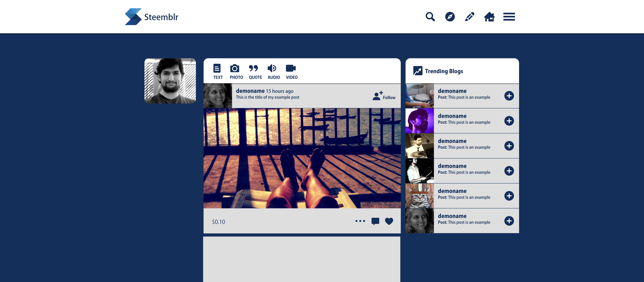This screenshot has height=282, width=644.
Task: Open the post's three-dot options menu
Action: pos(360,221)
